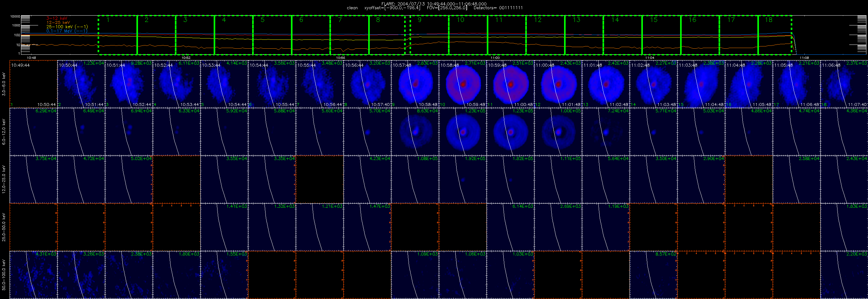Open the 50-100 keV image labeled 8.57E+02
The width and height of the screenshot is (868, 299).
tap(653, 275)
